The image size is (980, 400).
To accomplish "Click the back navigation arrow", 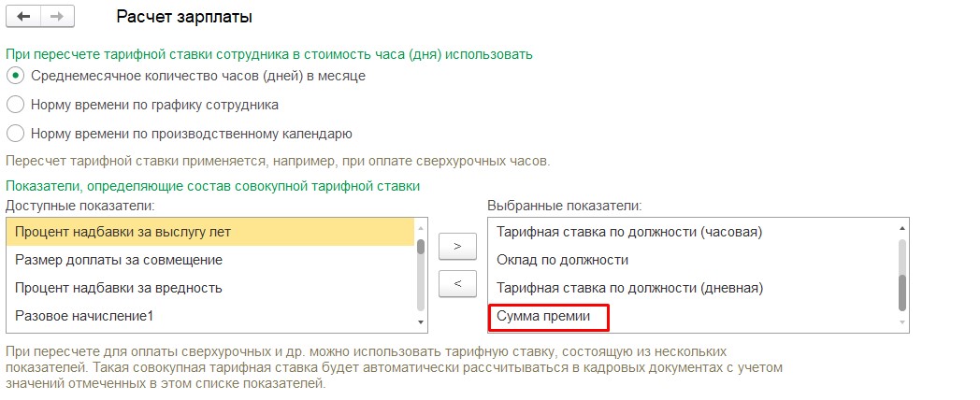I will (23, 18).
